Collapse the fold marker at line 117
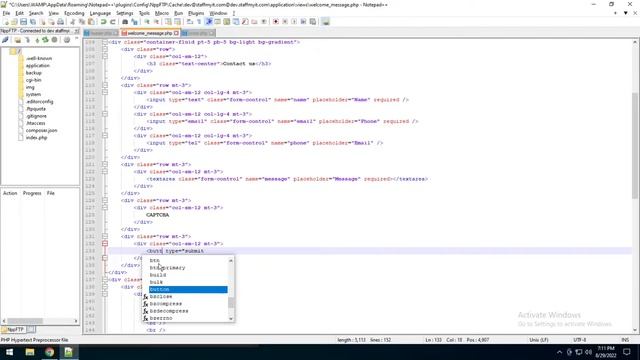Screen dimensions: 640x360 tap(105, 136)
